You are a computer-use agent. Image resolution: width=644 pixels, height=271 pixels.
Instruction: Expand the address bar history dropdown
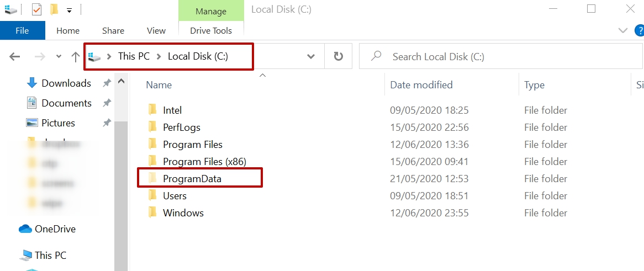point(311,56)
